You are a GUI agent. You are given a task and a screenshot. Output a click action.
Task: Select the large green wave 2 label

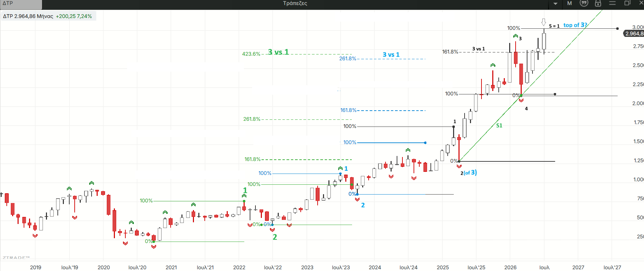click(275, 237)
